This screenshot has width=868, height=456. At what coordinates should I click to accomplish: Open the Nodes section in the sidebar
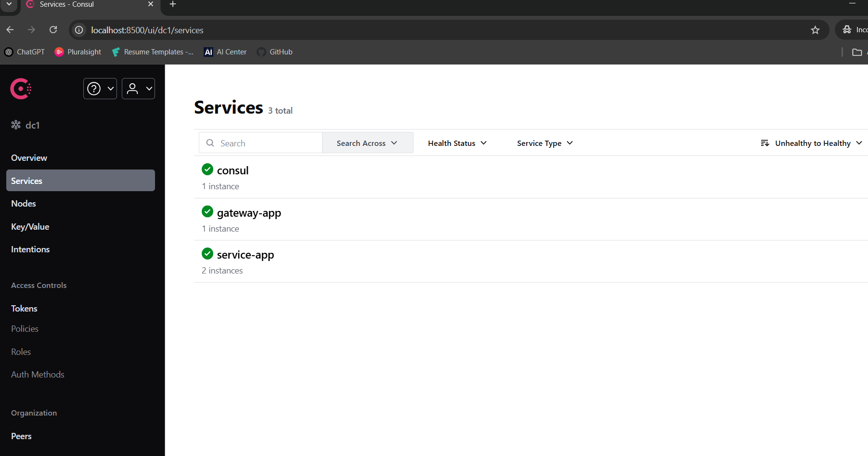click(23, 203)
